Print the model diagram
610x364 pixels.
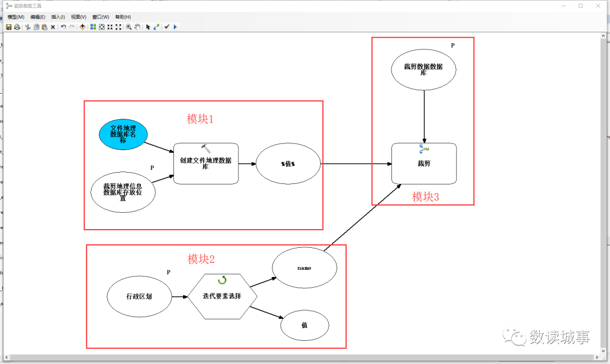pyautogui.click(x=17, y=27)
